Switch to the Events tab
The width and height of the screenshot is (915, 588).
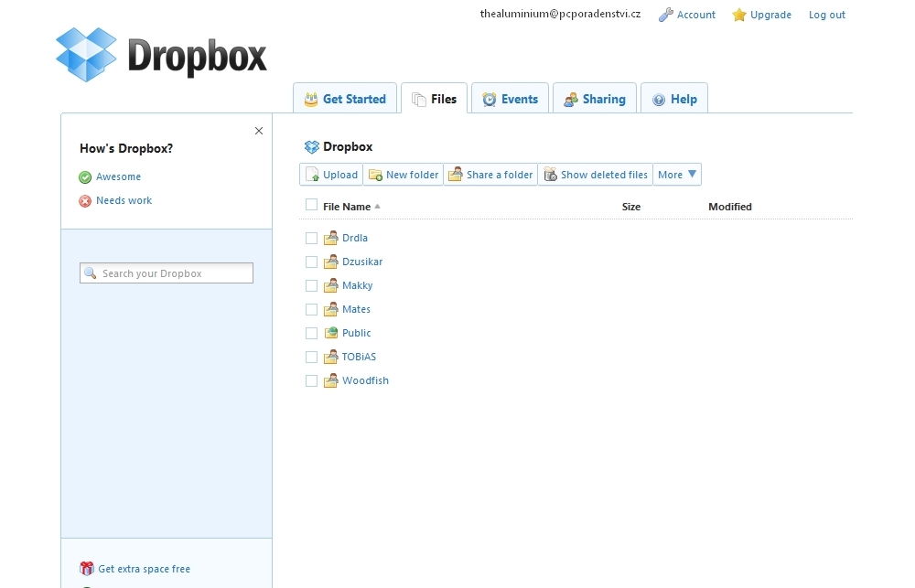tap(510, 98)
